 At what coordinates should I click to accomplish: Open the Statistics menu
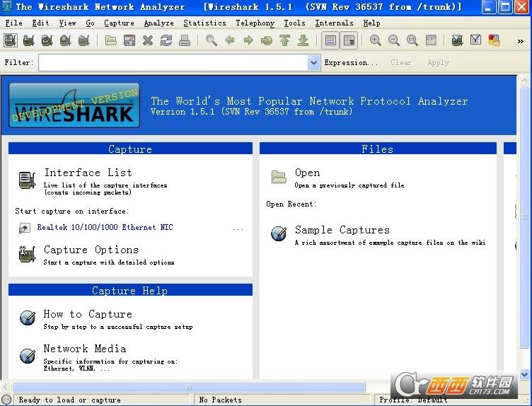[204, 23]
